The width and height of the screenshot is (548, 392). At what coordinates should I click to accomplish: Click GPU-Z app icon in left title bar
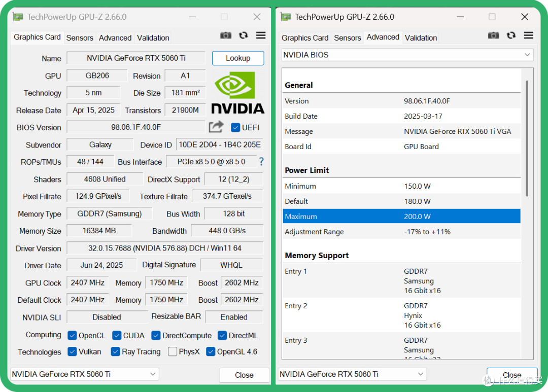pyautogui.click(x=18, y=17)
